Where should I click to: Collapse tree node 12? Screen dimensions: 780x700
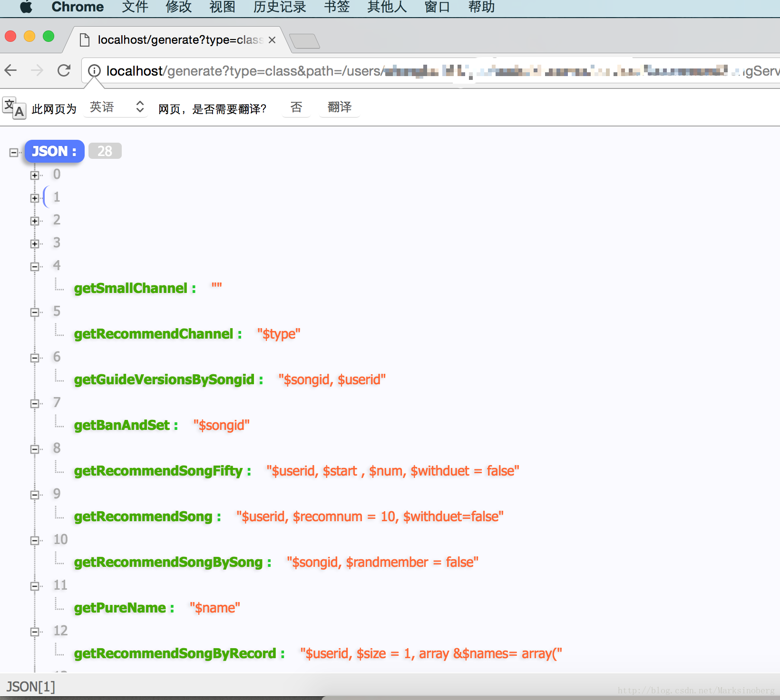35,632
